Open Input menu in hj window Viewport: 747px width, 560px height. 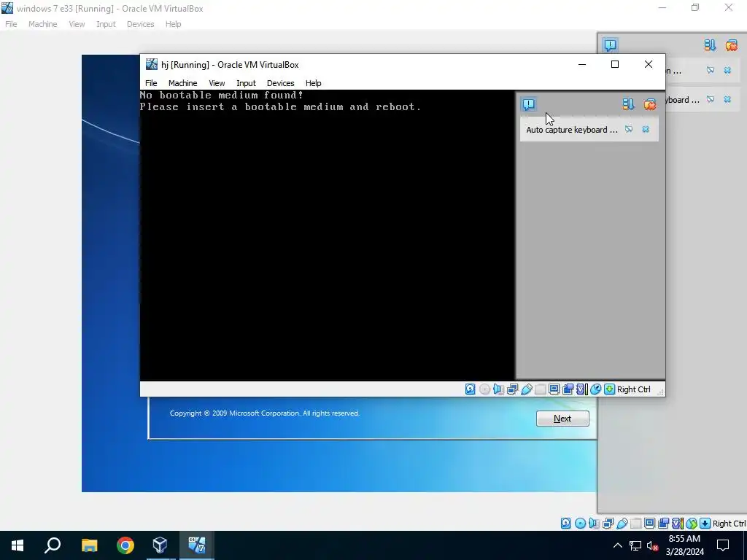tap(246, 83)
